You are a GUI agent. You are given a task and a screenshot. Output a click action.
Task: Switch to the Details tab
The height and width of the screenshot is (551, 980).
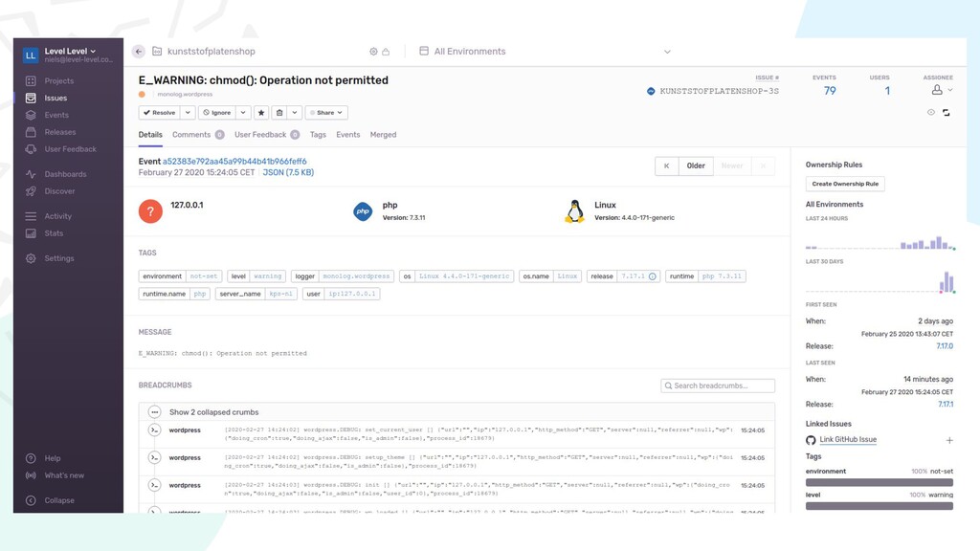[150, 135]
